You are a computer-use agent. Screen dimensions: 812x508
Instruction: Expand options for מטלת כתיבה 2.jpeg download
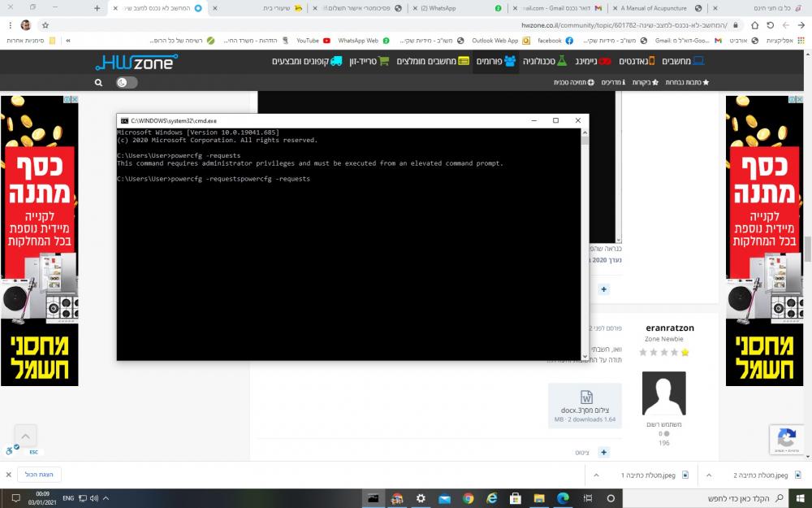click(x=709, y=475)
